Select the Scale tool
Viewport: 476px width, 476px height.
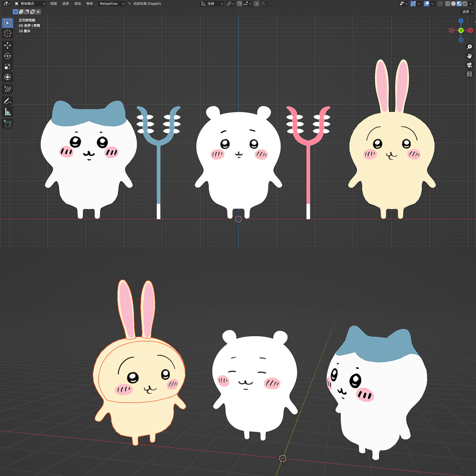pos(7,67)
